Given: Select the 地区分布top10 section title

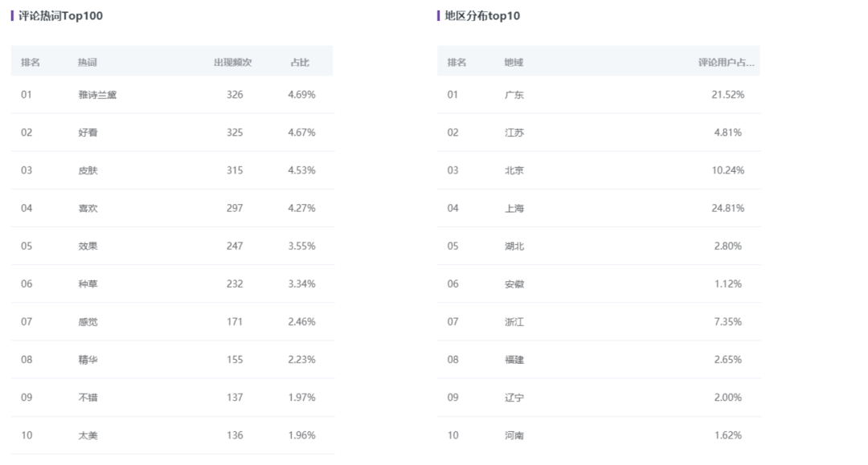Looking at the screenshot, I should click(482, 16).
